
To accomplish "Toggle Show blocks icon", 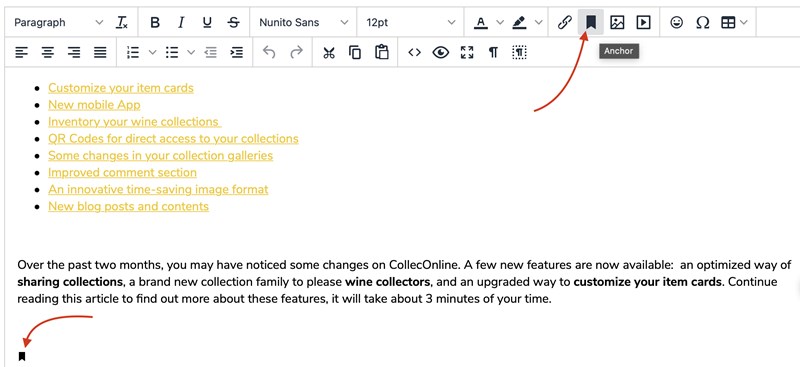I will 519,52.
